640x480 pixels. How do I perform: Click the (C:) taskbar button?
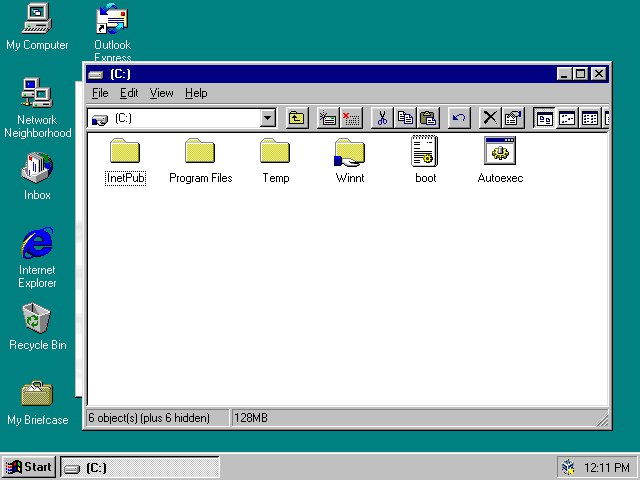[x=140, y=467]
